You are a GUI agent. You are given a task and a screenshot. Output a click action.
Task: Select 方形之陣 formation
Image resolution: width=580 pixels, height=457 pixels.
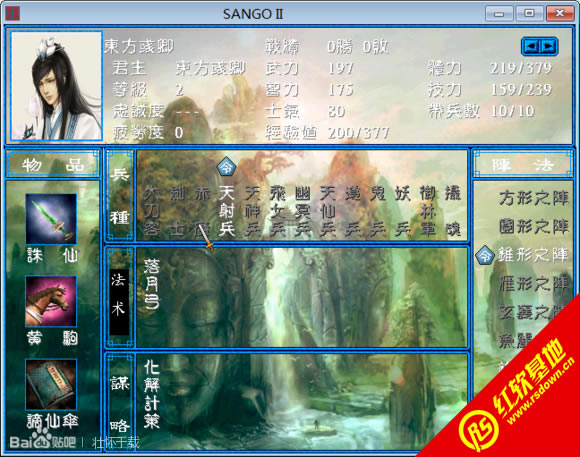tap(533, 198)
